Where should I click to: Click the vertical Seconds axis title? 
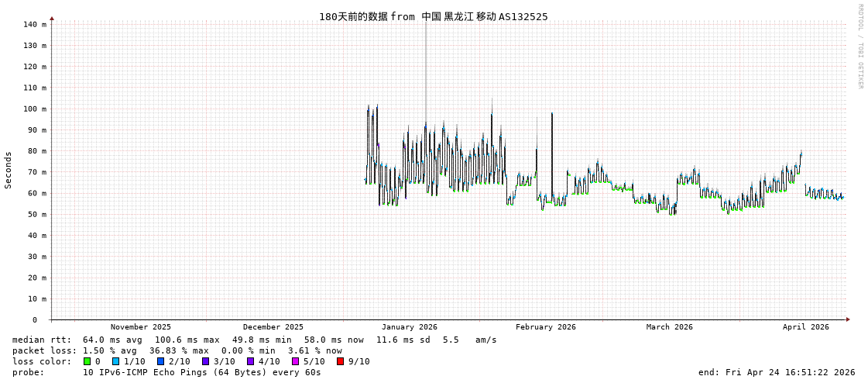pos(9,170)
